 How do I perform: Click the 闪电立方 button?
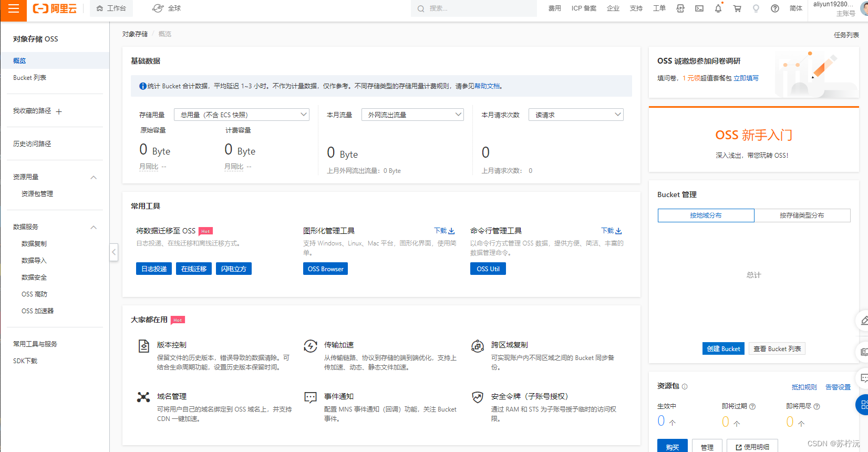tap(234, 269)
